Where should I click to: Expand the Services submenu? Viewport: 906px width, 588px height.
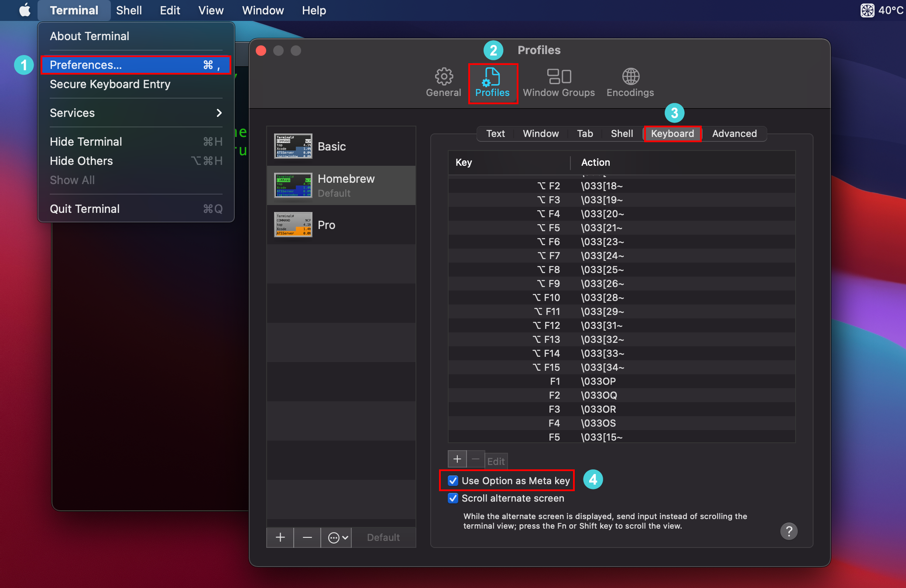(x=136, y=113)
